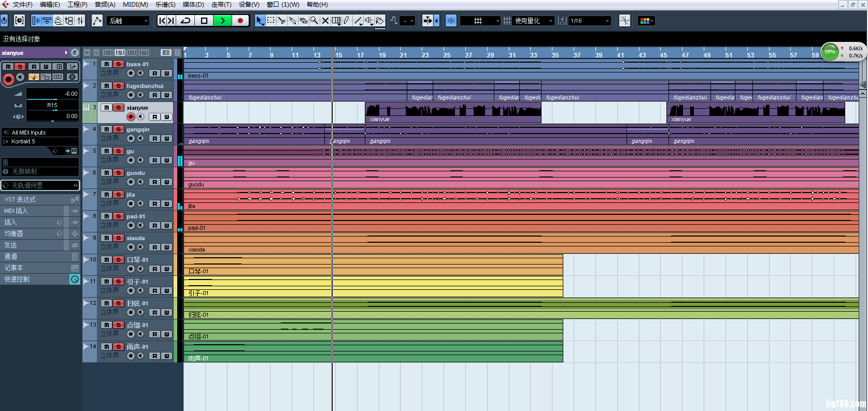This screenshot has width=868, height=411.
Task: Open the 音频(A) menu
Action: click(105, 5)
